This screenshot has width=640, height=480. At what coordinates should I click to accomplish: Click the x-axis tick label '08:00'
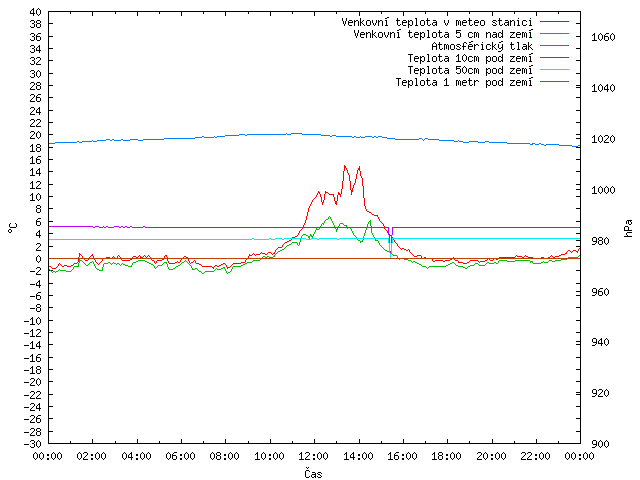225,456
